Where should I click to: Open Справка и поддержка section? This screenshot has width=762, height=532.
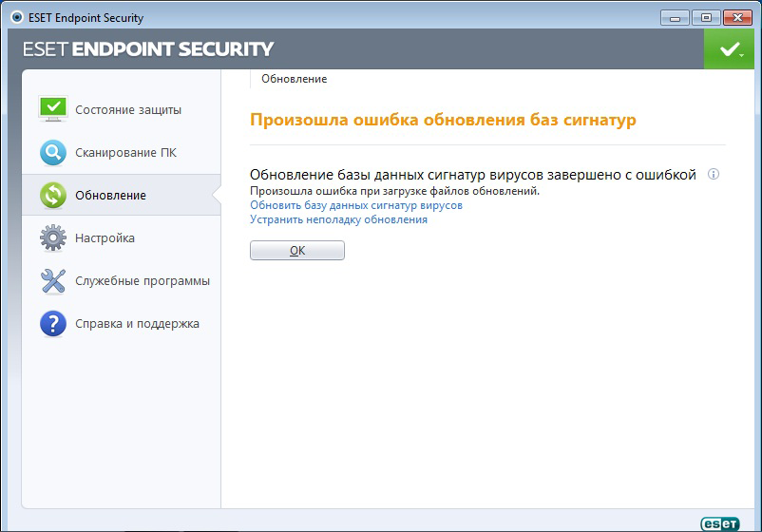[x=137, y=323]
